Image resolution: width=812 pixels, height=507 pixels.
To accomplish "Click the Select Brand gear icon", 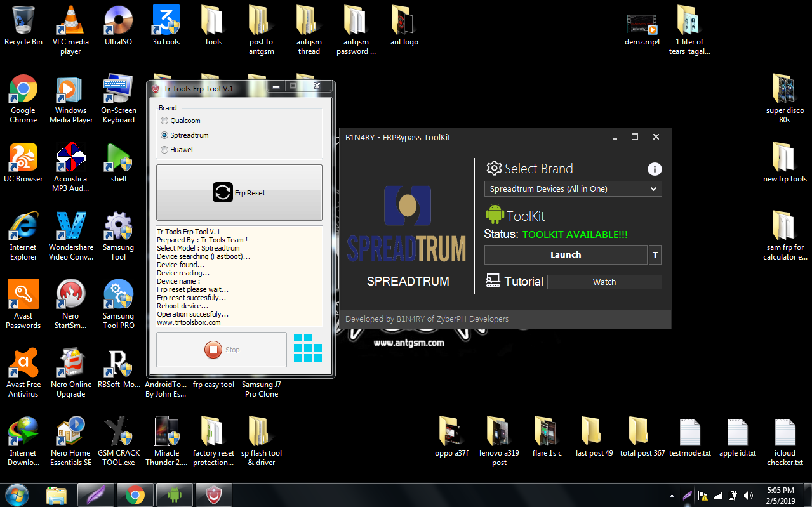I will [x=494, y=168].
